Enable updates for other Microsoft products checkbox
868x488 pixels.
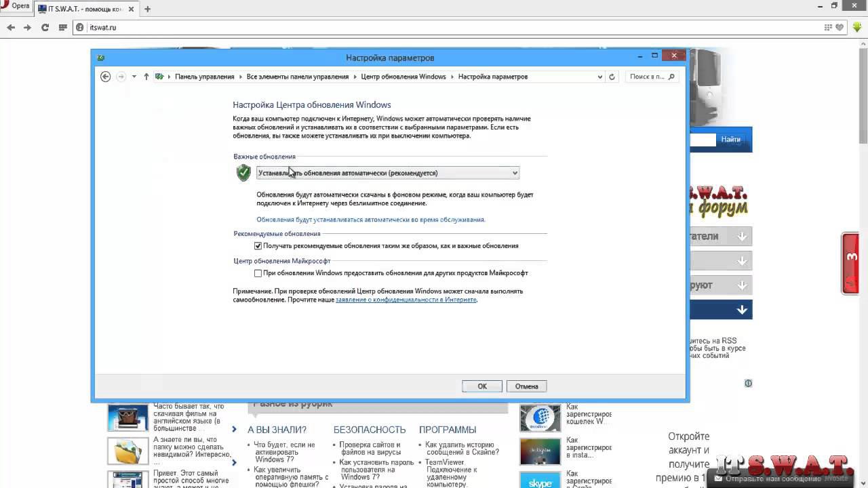click(x=258, y=273)
